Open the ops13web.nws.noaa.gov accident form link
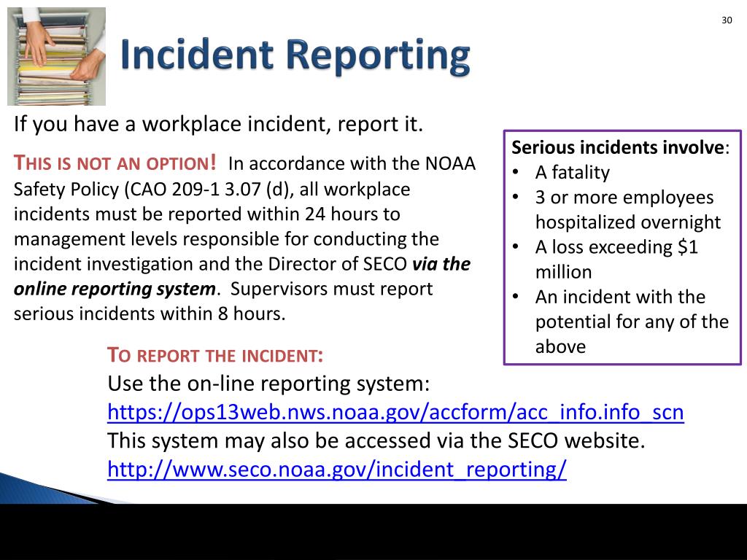 [x=395, y=412]
